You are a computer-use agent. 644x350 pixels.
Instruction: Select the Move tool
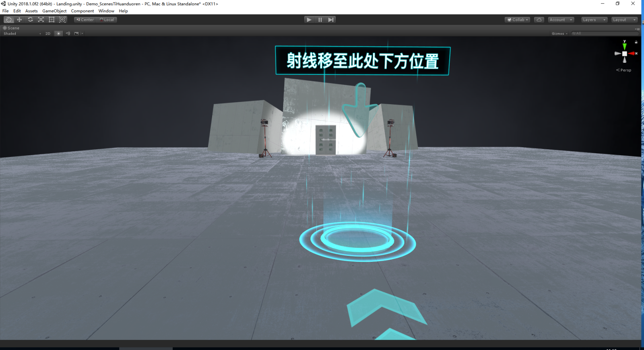click(19, 20)
